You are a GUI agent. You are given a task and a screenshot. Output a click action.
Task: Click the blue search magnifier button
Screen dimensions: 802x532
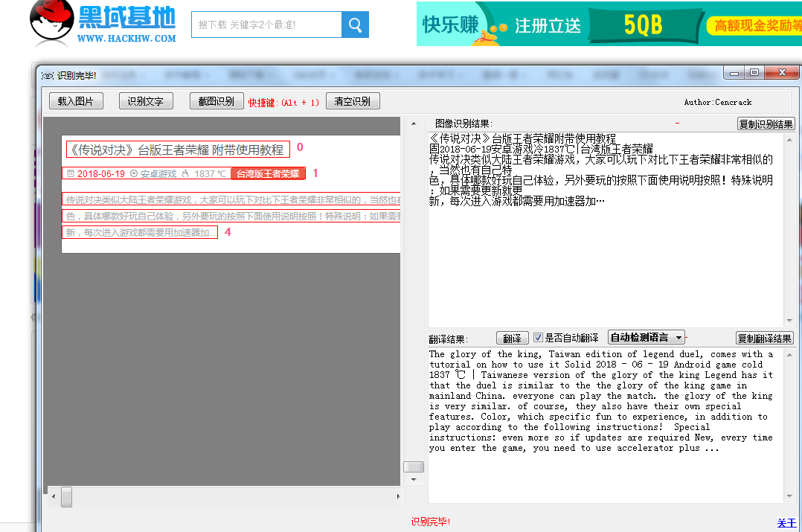[x=355, y=25]
